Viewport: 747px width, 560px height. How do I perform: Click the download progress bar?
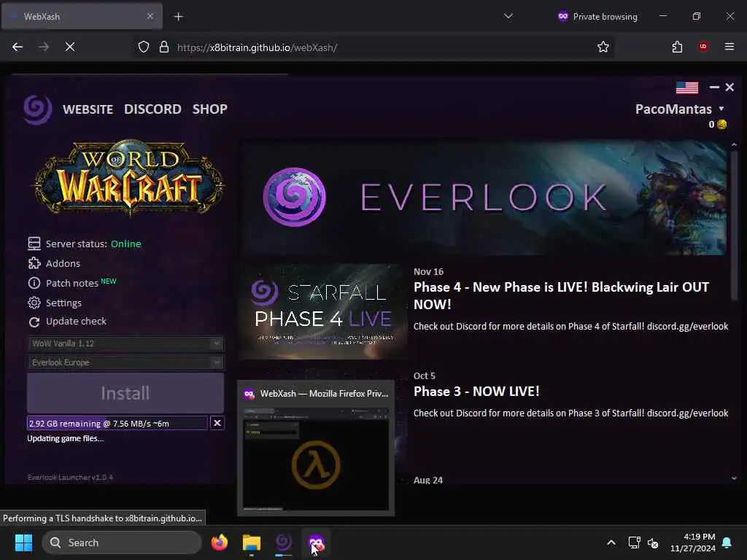pos(117,424)
